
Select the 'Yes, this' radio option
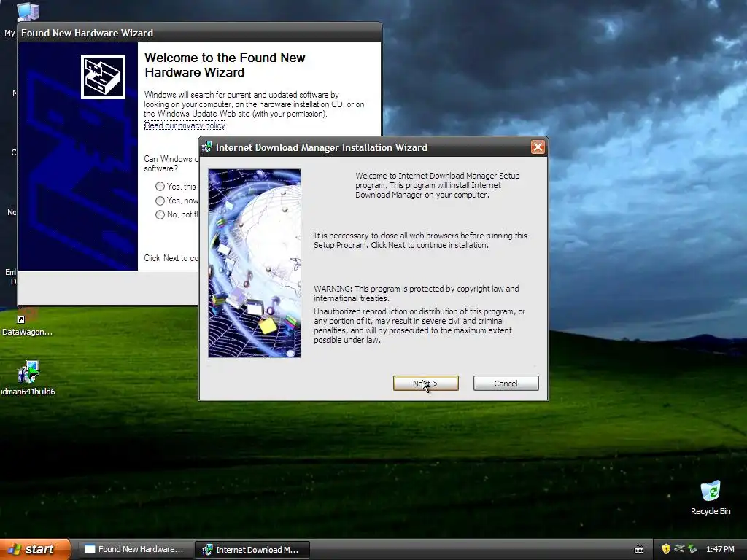160,186
